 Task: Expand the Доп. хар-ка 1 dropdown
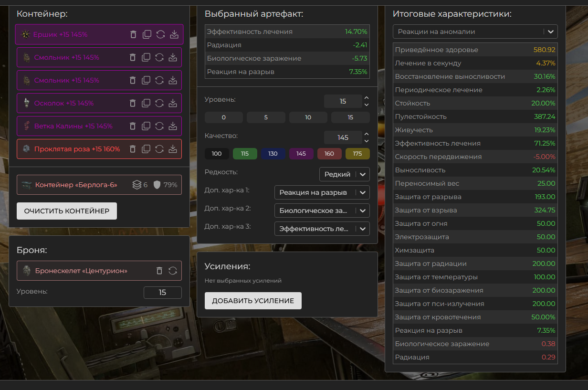click(x=322, y=192)
